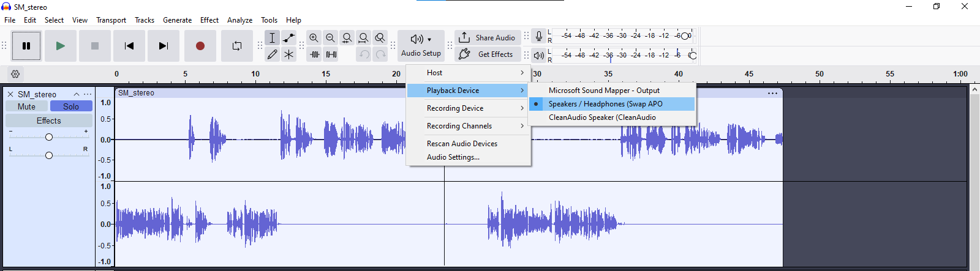Image resolution: width=980 pixels, height=271 pixels.
Task: Toggle Solo on SM_stereo track
Action: click(x=71, y=106)
